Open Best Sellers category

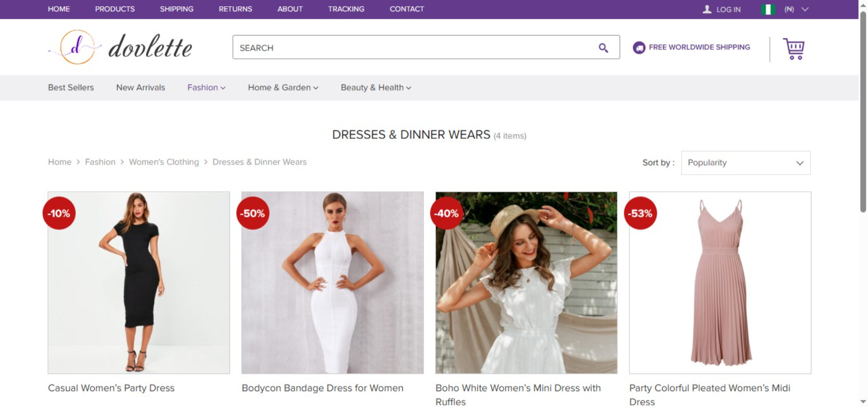coord(71,87)
